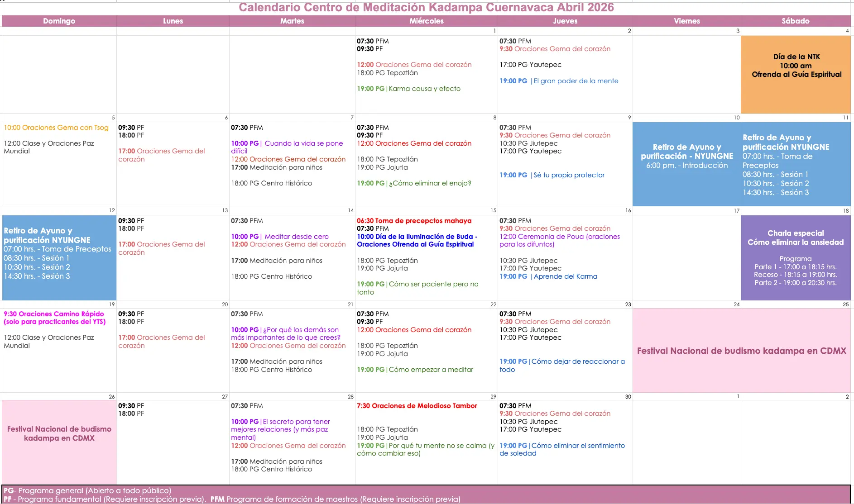Open the purple Charla especial ansiedad block

coord(796,257)
